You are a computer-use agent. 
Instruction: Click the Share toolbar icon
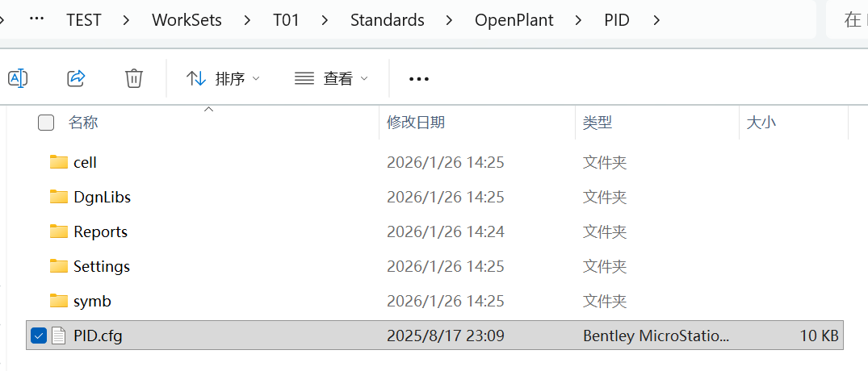76,78
